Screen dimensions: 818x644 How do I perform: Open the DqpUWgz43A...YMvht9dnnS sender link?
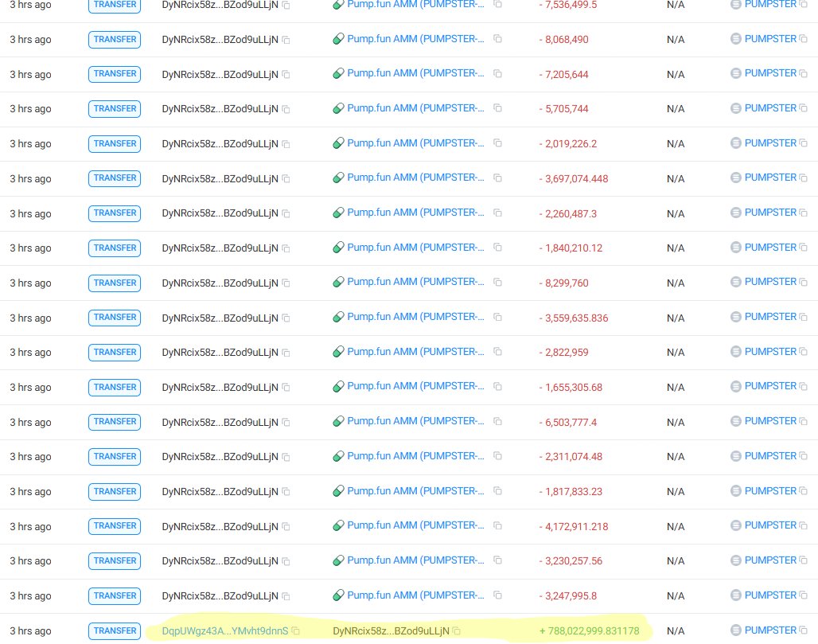coord(225,630)
